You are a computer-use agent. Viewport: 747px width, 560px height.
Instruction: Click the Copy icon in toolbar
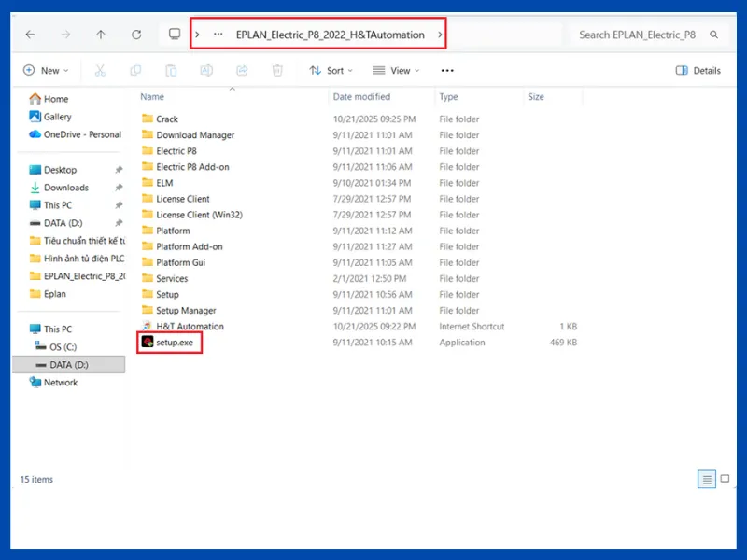tap(135, 70)
